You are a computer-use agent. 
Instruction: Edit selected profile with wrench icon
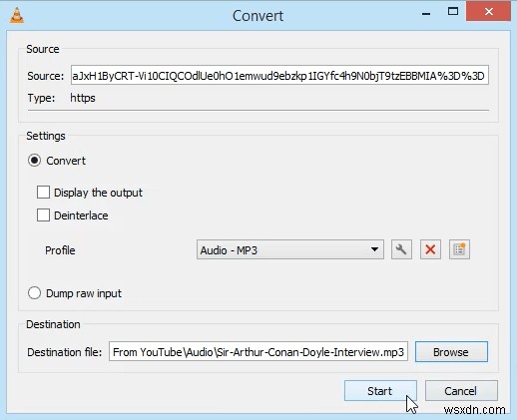pyautogui.click(x=401, y=249)
